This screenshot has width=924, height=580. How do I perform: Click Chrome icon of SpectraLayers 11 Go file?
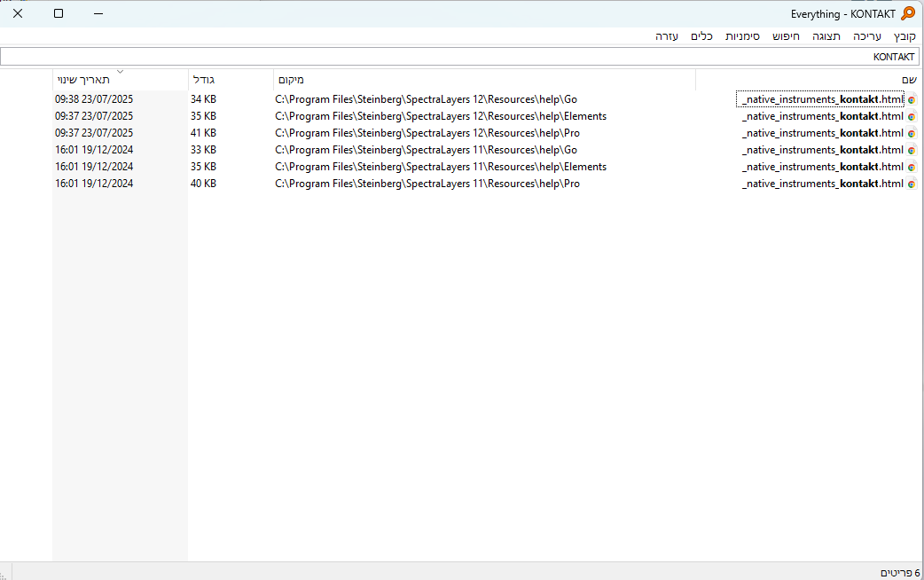point(912,150)
